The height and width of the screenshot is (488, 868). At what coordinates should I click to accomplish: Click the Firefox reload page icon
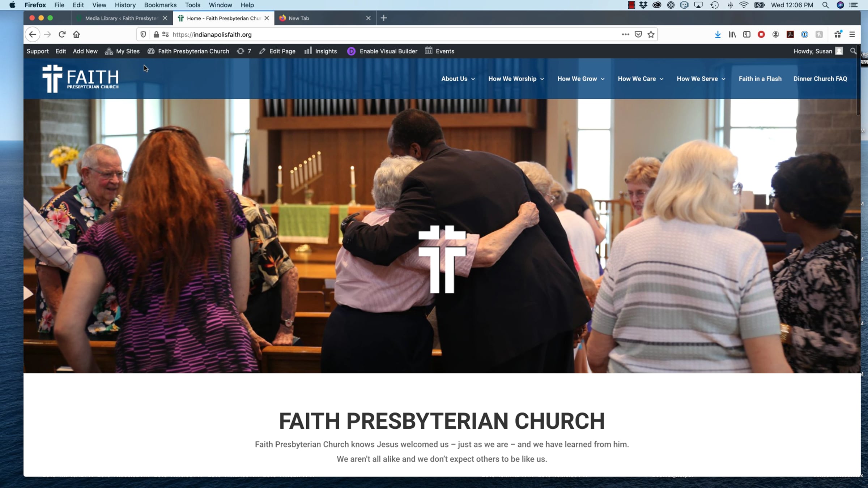point(62,34)
